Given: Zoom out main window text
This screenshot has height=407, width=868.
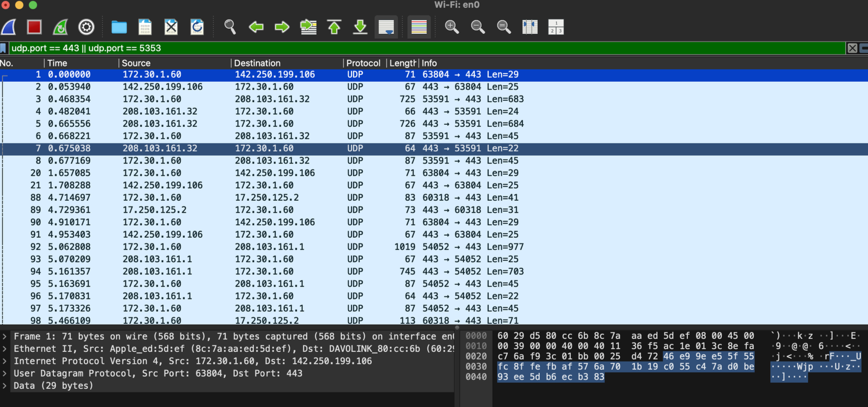Looking at the screenshot, I should pos(478,27).
